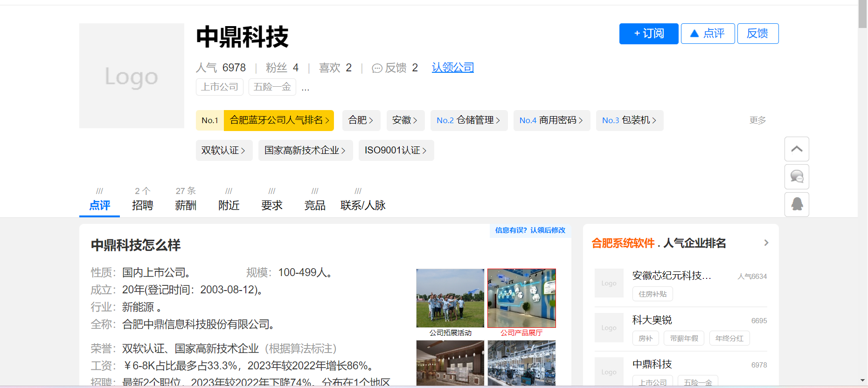Click the scrollbar down arrow
868x388 pixels.
tap(862, 381)
